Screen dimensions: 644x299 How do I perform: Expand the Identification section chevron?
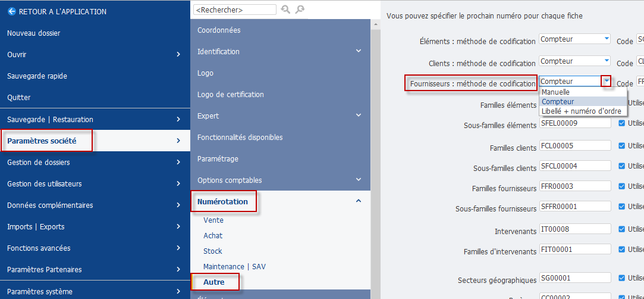[x=359, y=51]
